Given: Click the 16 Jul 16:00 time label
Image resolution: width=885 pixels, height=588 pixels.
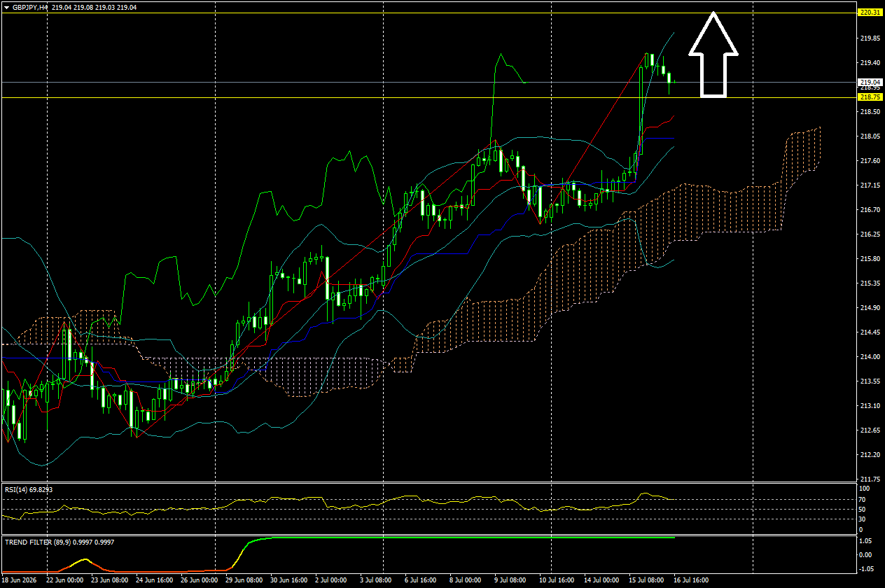Looking at the screenshot, I should (691, 580).
